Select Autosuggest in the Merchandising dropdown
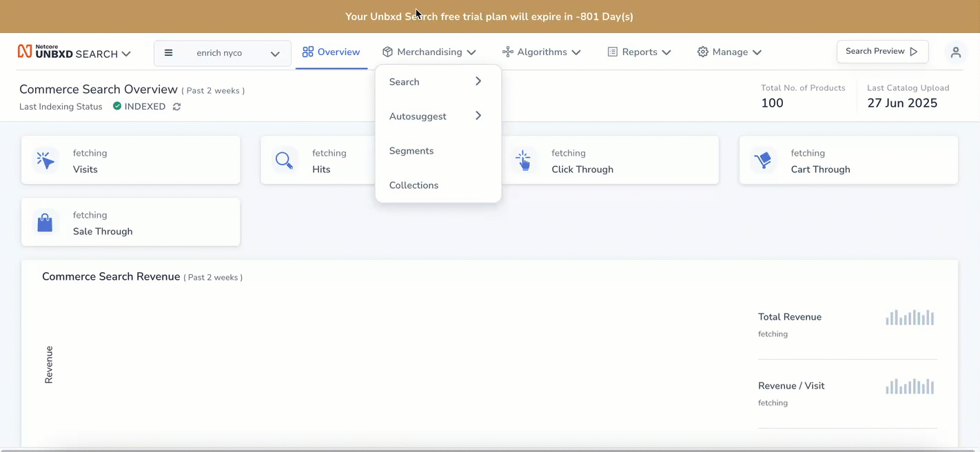 pyautogui.click(x=418, y=116)
